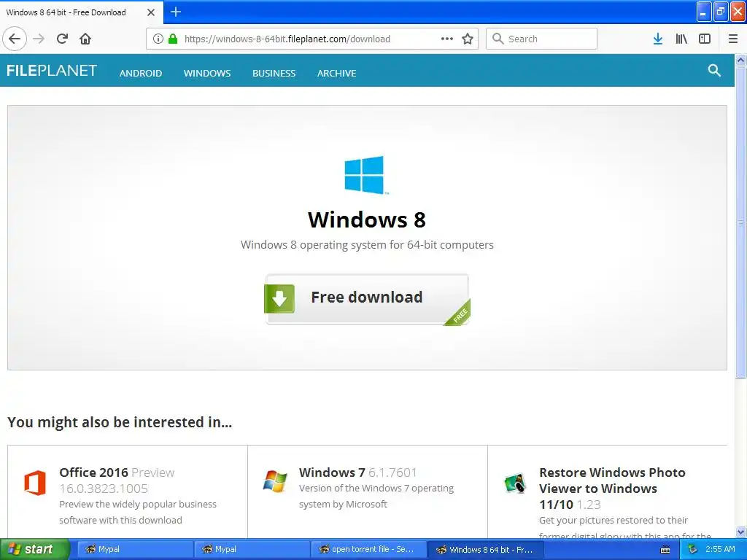This screenshot has height=560, width=747.
Task: Click the FilePlanet search magnifier icon
Action: tap(714, 71)
